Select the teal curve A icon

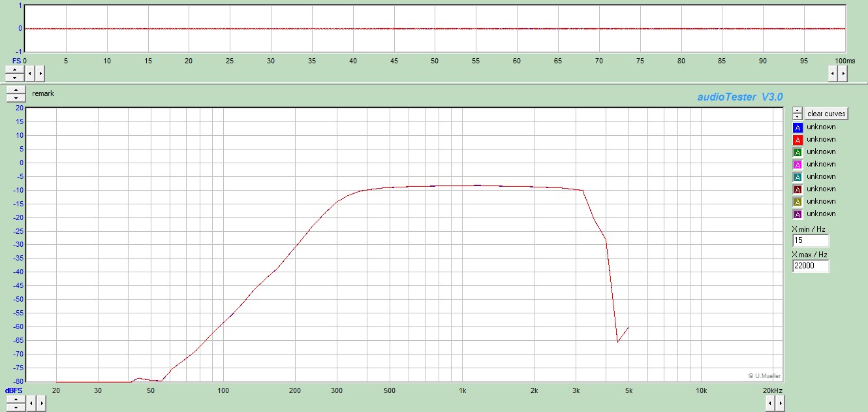pos(798,177)
